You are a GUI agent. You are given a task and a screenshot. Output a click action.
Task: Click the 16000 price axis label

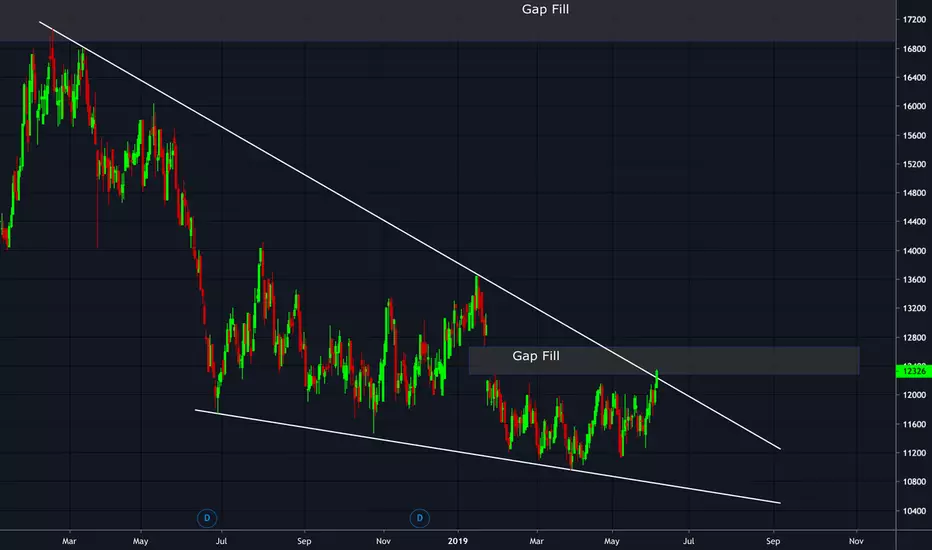pyautogui.click(x=914, y=106)
